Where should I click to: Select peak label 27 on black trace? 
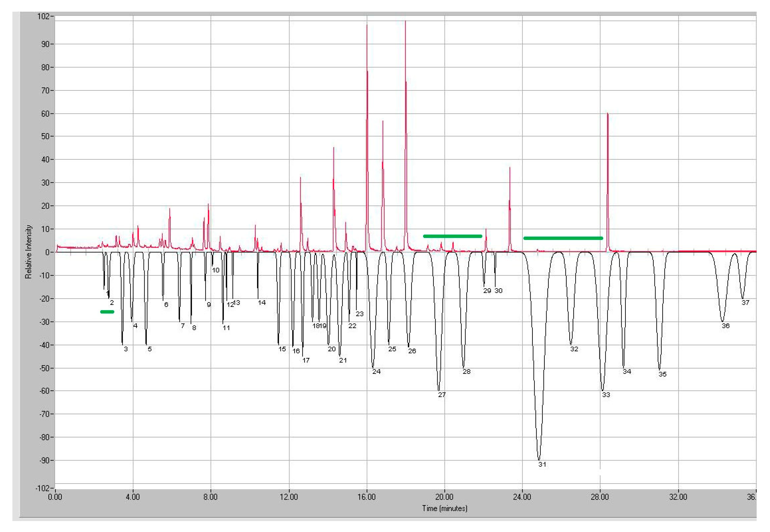[x=442, y=395]
